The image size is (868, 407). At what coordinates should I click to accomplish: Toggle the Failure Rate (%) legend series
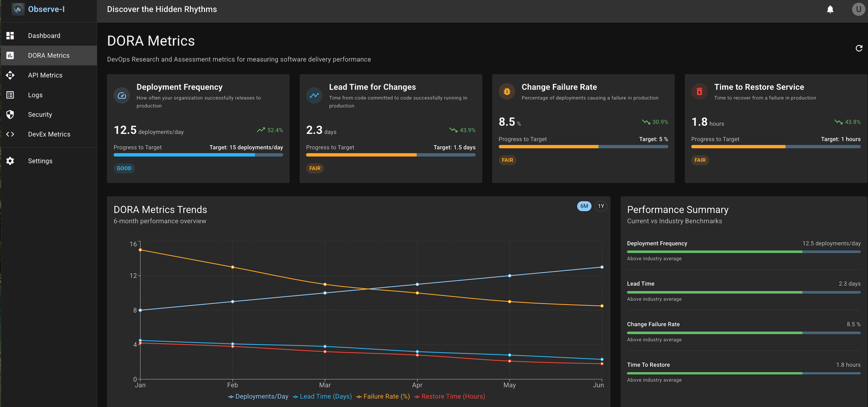click(383, 397)
